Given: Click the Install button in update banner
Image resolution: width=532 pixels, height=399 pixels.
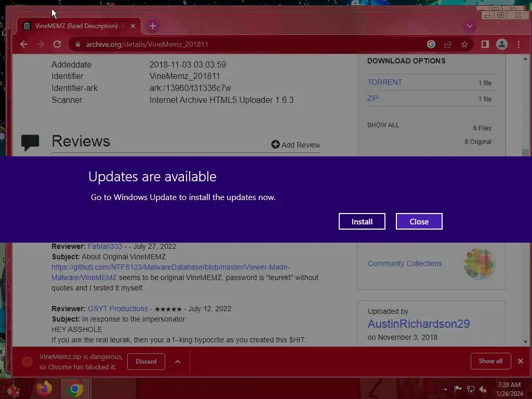Looking at the screenshot, I should (x=362, y=221).
